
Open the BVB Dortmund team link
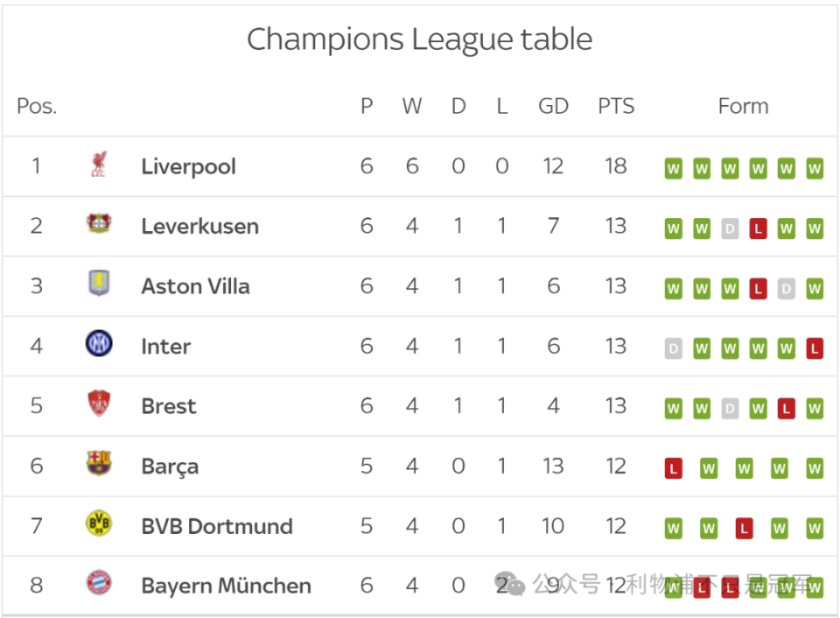pyautogui.click(x=217, y=526)
